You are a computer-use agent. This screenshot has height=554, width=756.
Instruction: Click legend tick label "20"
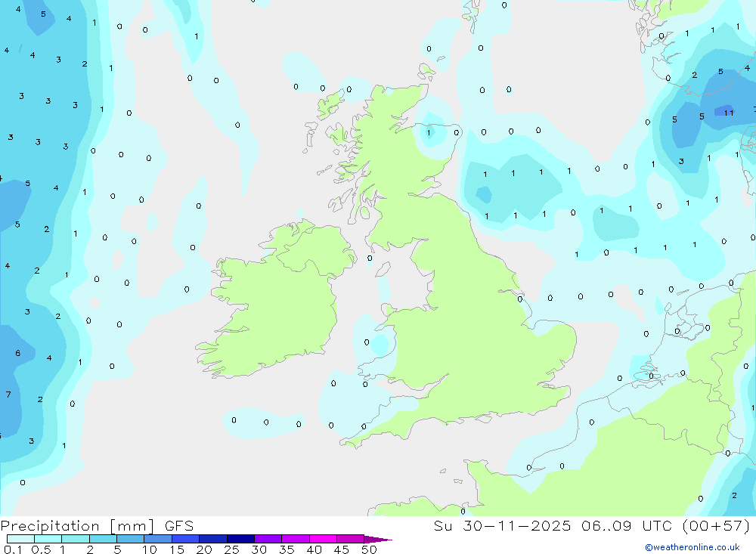point(204,549)
